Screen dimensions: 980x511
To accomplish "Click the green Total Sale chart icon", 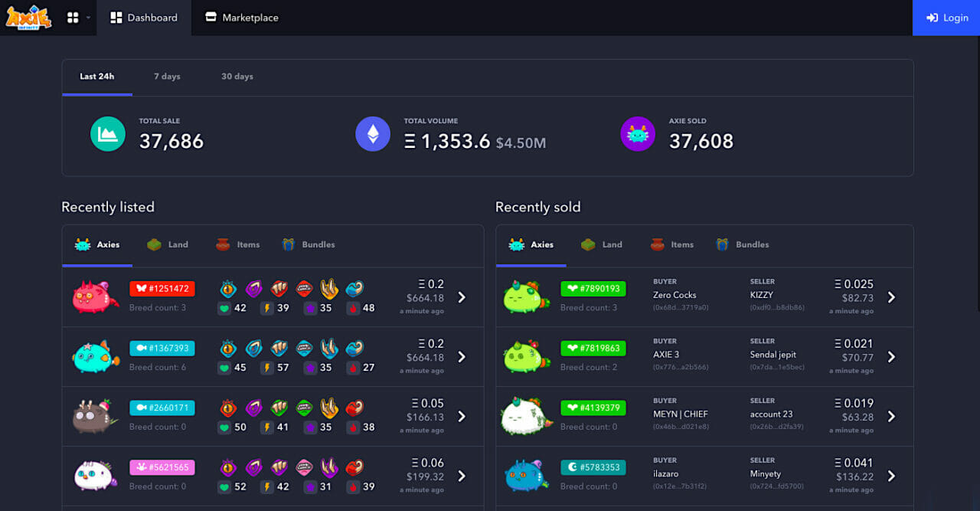I will [x=107, y=133].
